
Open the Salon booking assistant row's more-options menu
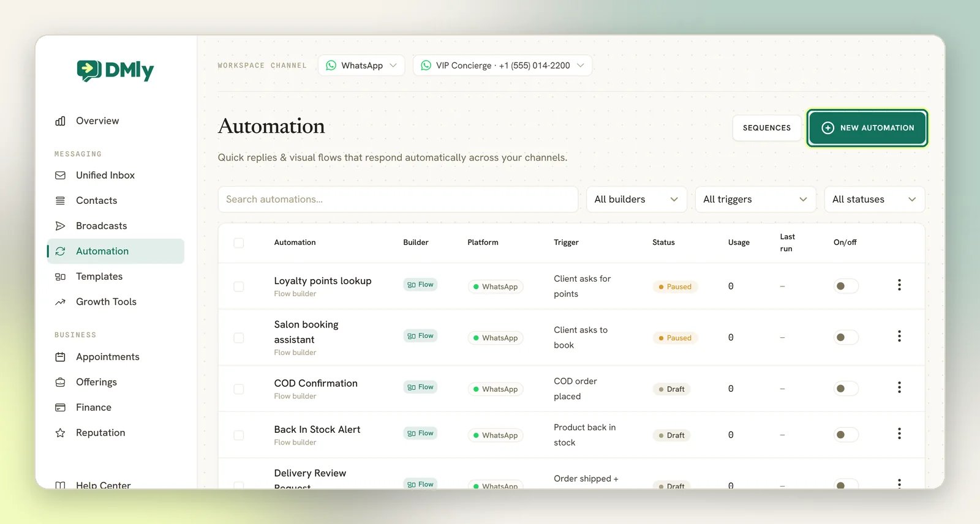pos(899,336)
